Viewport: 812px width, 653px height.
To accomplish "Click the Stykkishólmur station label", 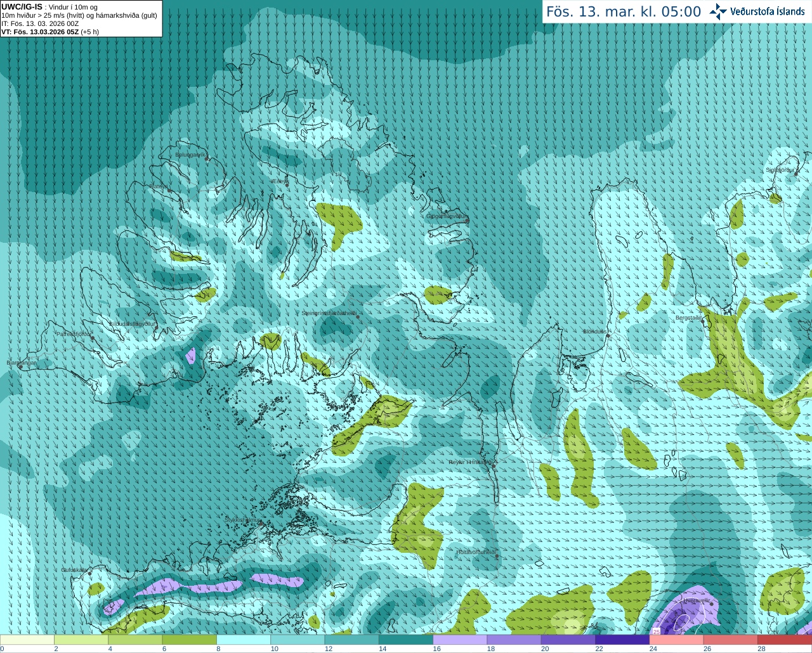I will (x=242, y=520).
